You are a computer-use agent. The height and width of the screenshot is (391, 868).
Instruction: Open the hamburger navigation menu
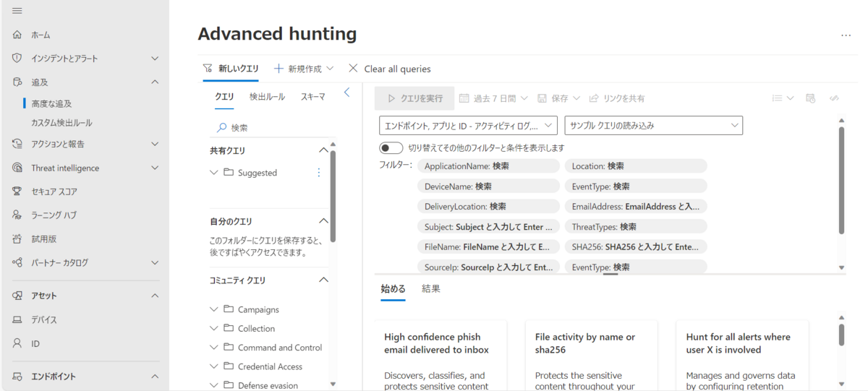[x=17, y=11]
